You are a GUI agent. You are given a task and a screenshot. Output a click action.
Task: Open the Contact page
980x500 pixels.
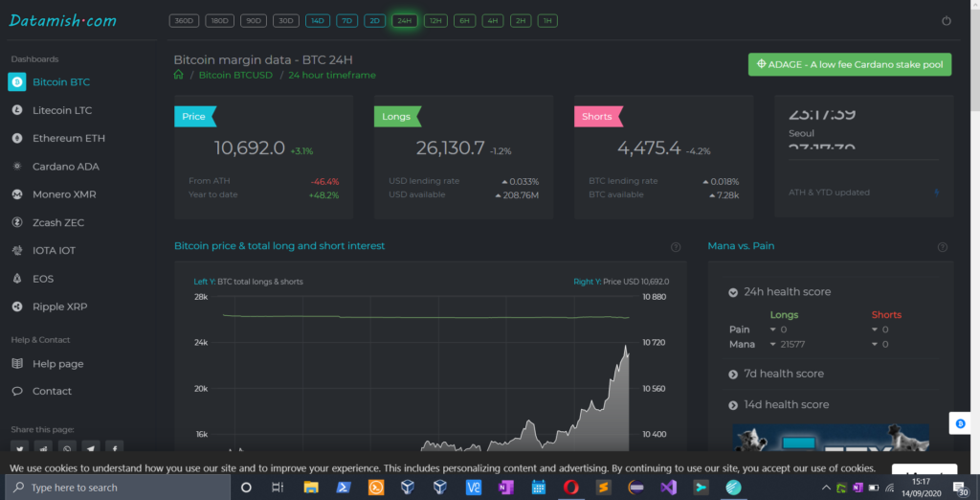click(42, 391)
